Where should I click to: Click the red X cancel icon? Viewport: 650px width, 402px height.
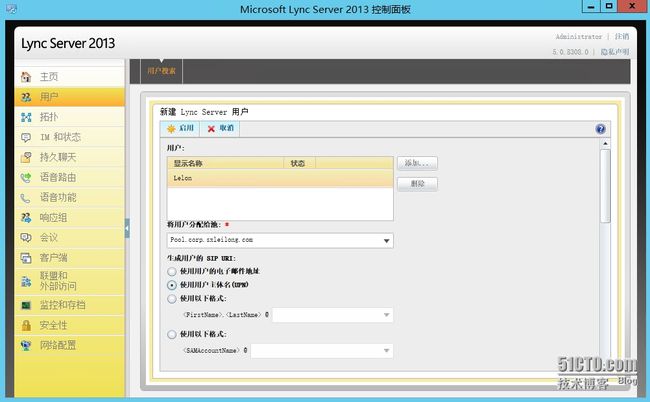pos(211,129)
